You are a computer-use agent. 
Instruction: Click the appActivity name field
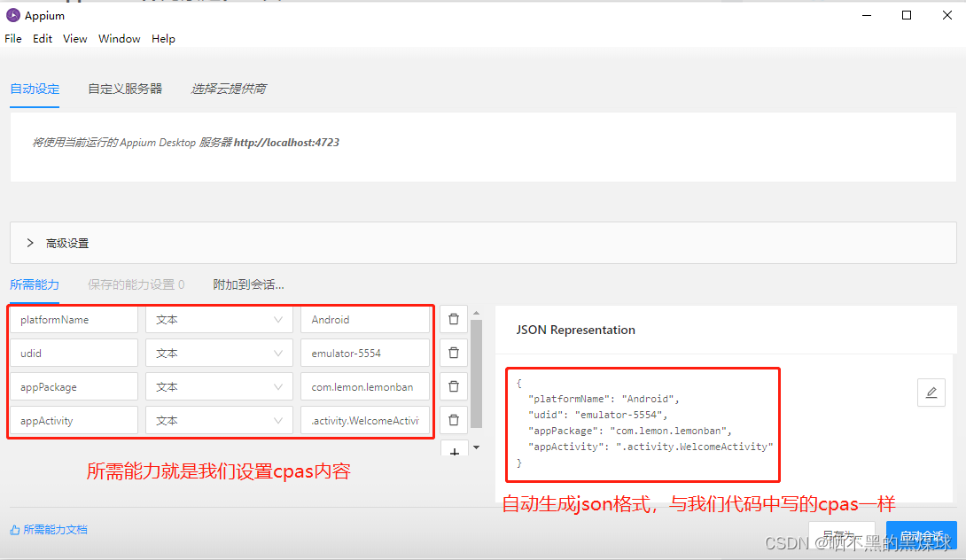(74, 420)
